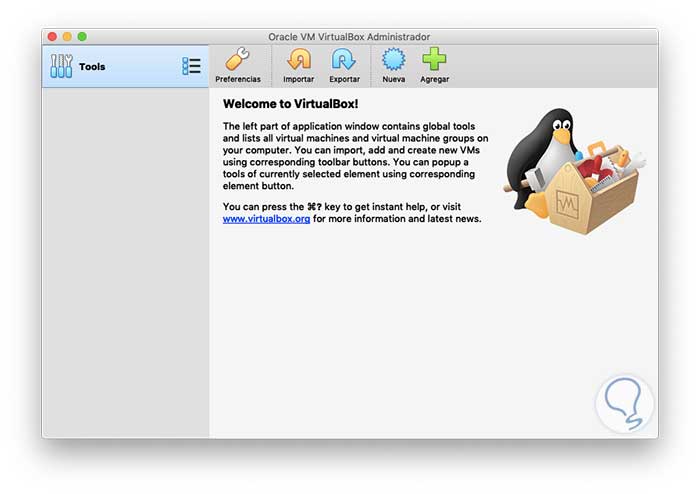
Task: Open Preferencias with the wrench icon
Action: [238, 65]
